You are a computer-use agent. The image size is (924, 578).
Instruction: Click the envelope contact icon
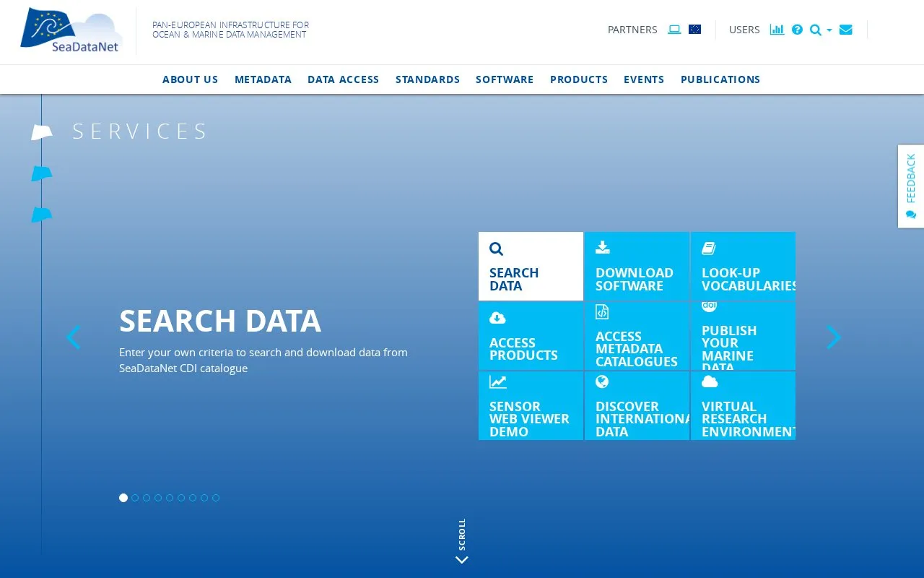[x=846, y=30]
